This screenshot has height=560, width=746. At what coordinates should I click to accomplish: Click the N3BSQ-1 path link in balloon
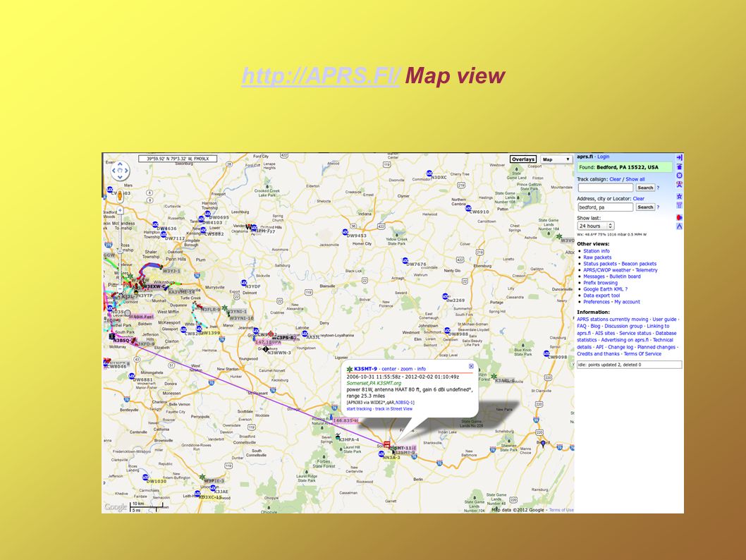405,403
